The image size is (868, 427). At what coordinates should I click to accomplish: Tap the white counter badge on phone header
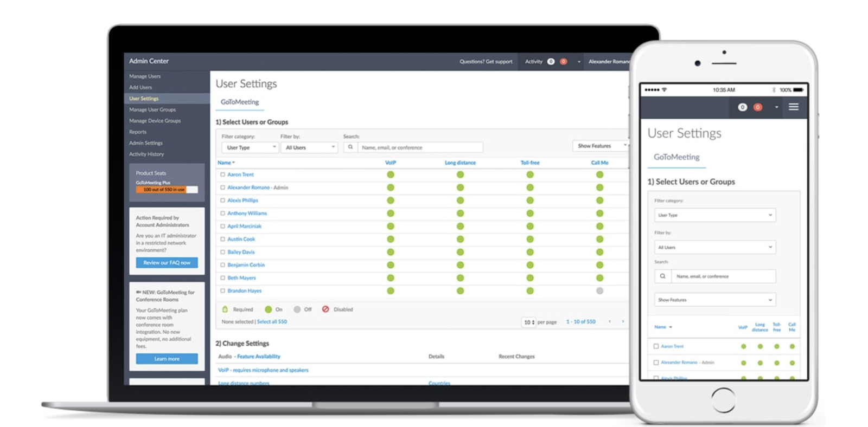pos(743,107)
